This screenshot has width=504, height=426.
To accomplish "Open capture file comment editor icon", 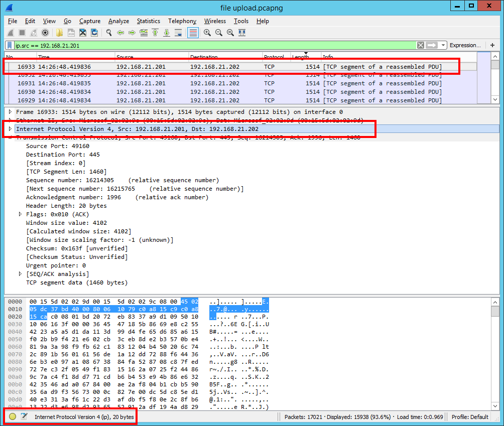I will coord(24,416).
